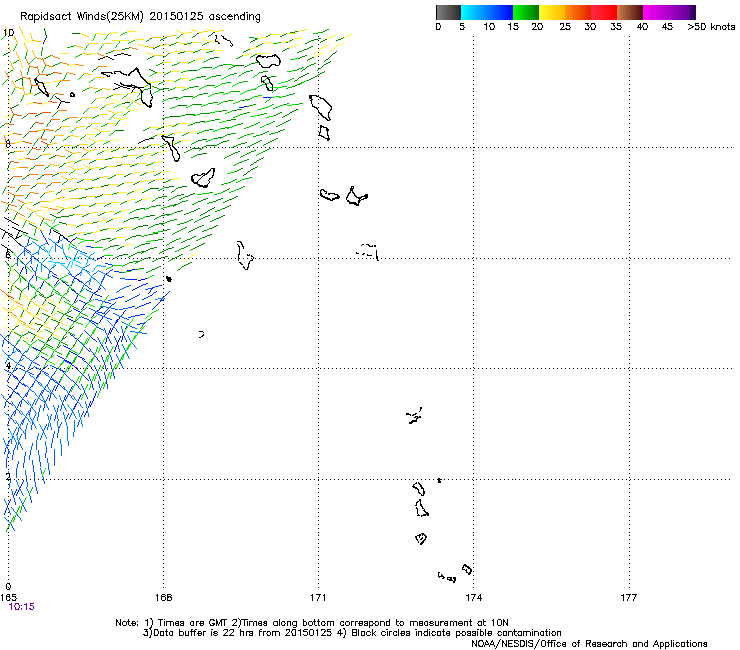Click the latitude '0' axis label
740x650 pixels.
[x=8, y=587]
